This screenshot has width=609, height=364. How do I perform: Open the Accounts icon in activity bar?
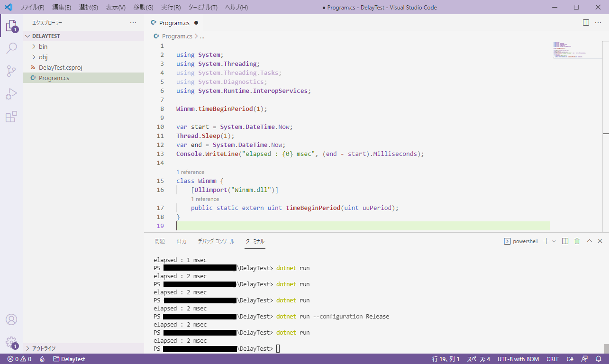pos(11,319)
